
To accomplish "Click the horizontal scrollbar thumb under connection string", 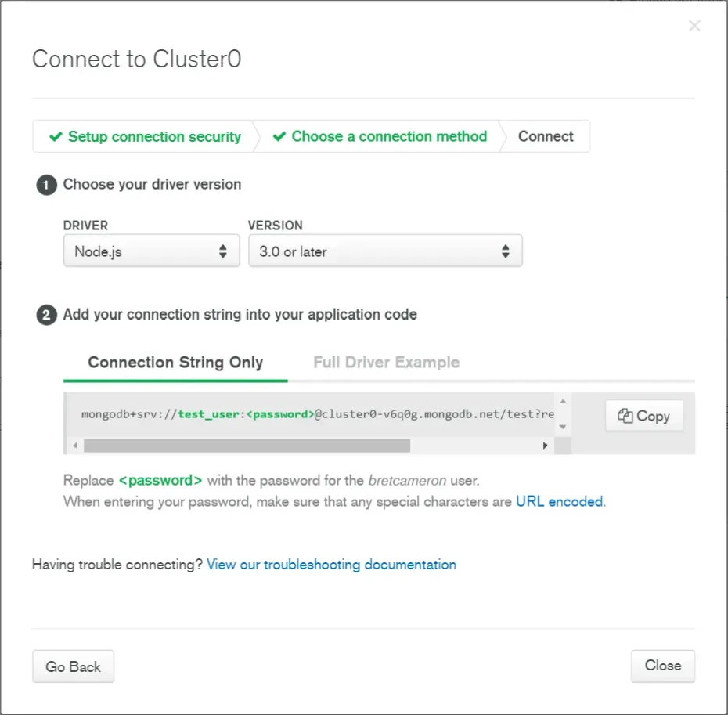I will pos(247,446).
